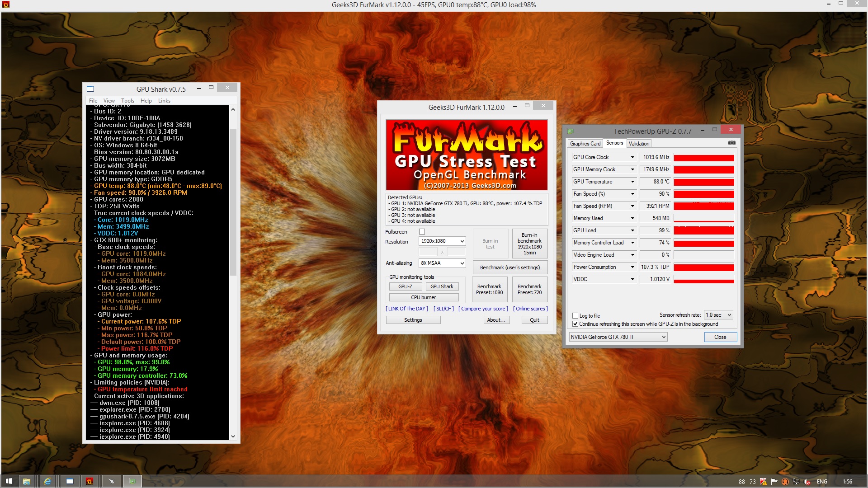Click the GPU-Z graphics card taskbar icon

[132, 481]
